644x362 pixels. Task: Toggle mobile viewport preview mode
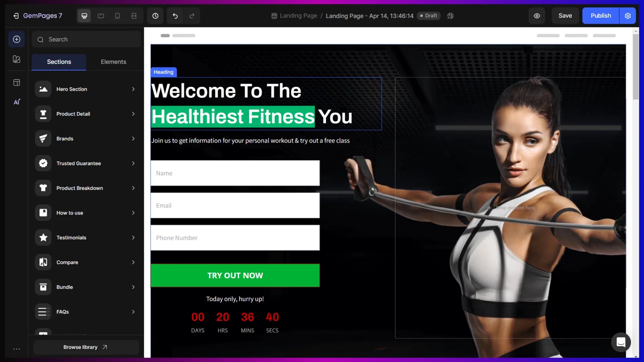point(118,16)
